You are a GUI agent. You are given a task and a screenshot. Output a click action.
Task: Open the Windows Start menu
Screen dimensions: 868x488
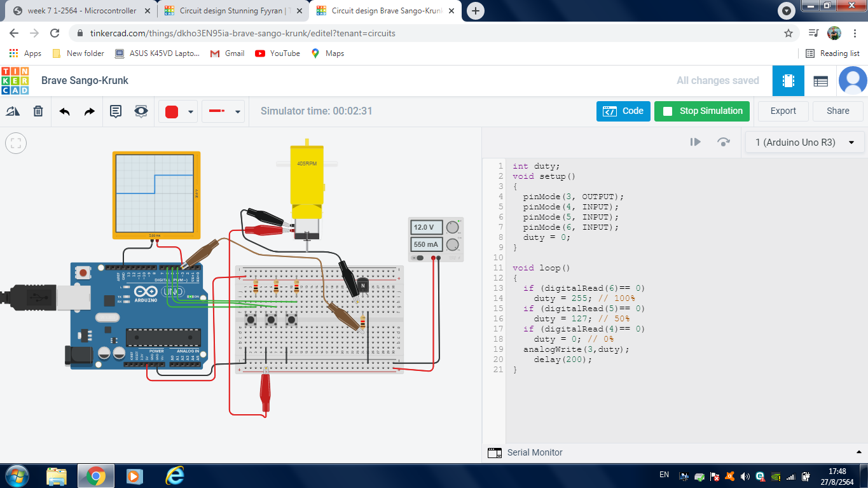point(16,475)
